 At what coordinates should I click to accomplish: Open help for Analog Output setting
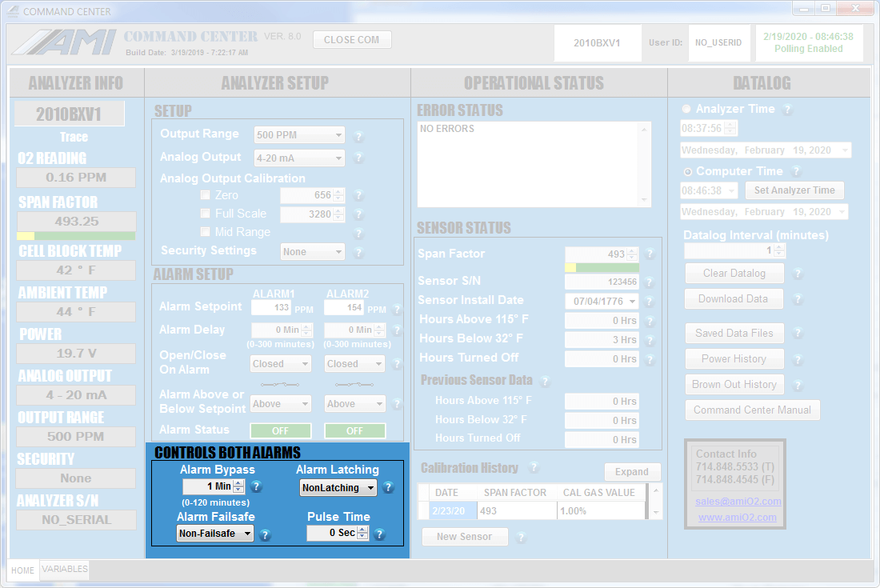pos(358,158)
